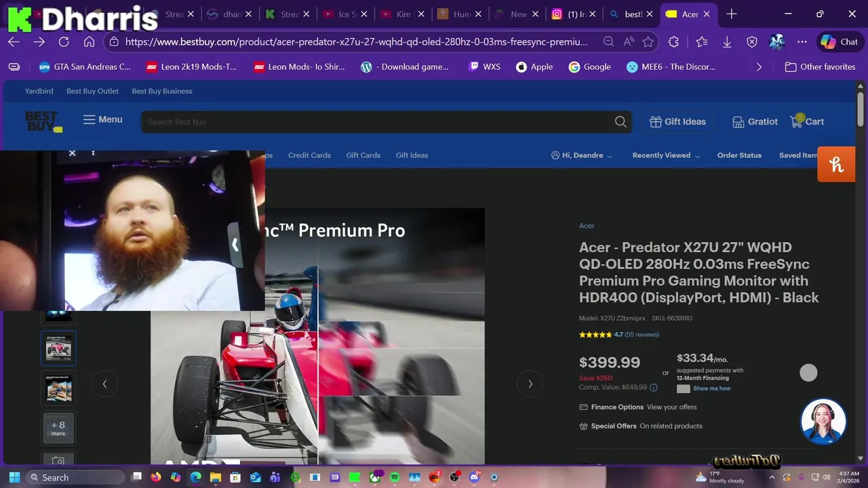Expand the Recently Viewed dropdown
The height and width of the screenshot is (488, 868).
click(666, 155)
